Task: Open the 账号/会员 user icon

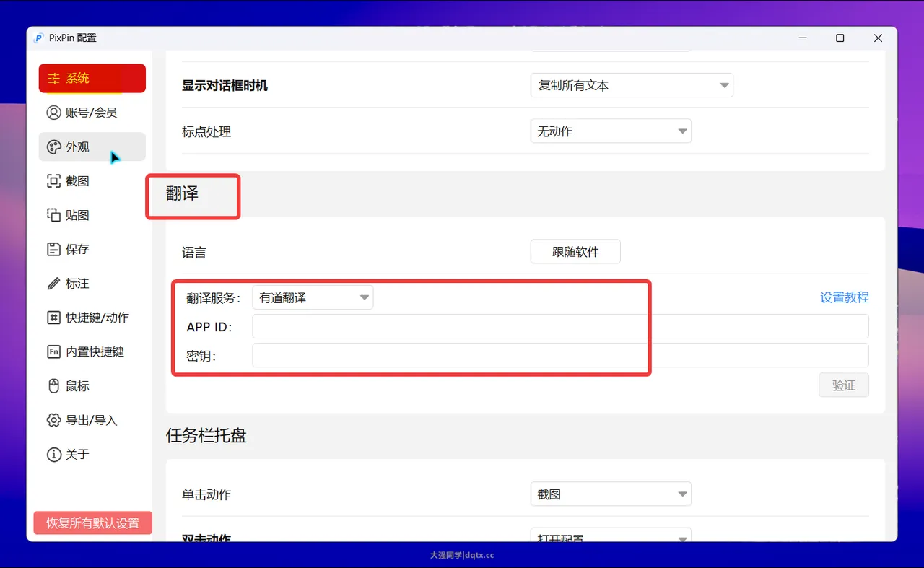Action: pos(53,113)
